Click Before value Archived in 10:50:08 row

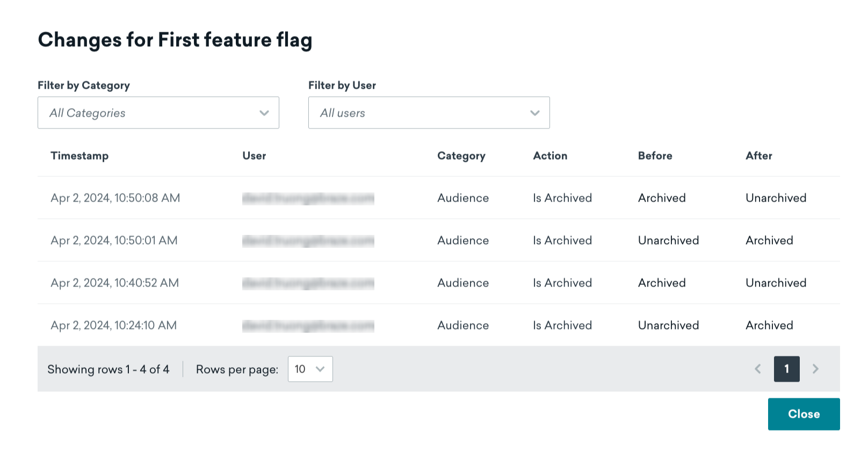point(662,198)
